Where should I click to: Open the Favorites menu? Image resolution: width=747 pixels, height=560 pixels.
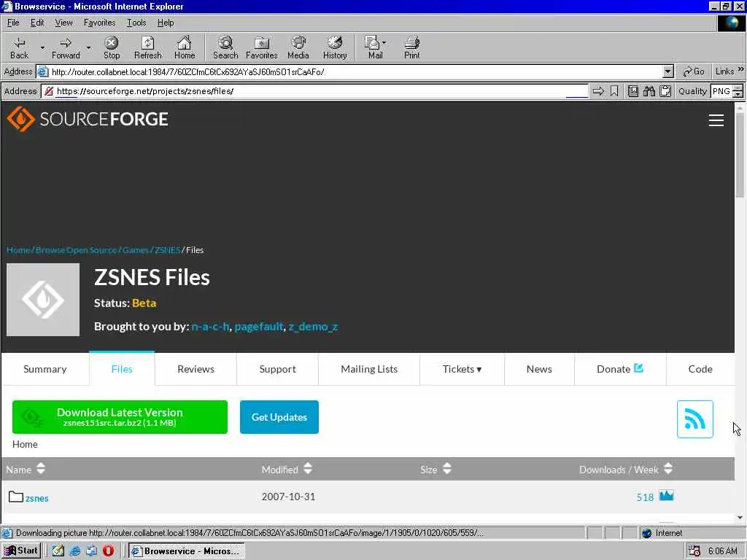[x=99, y=23]
